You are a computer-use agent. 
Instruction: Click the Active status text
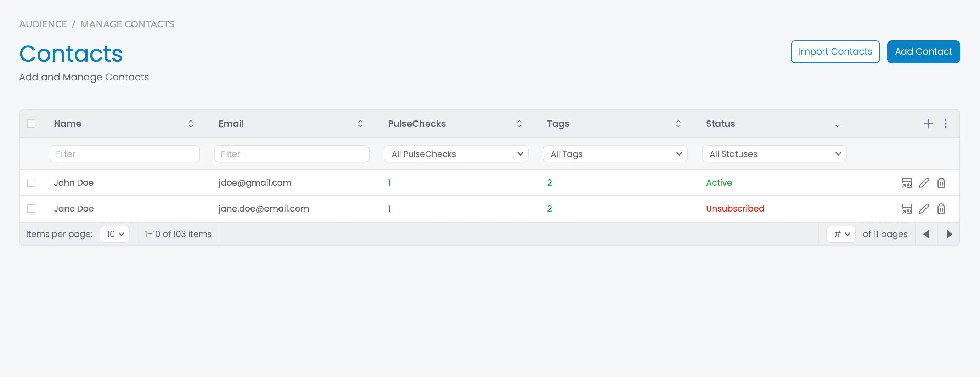click(x=719, y=183)
